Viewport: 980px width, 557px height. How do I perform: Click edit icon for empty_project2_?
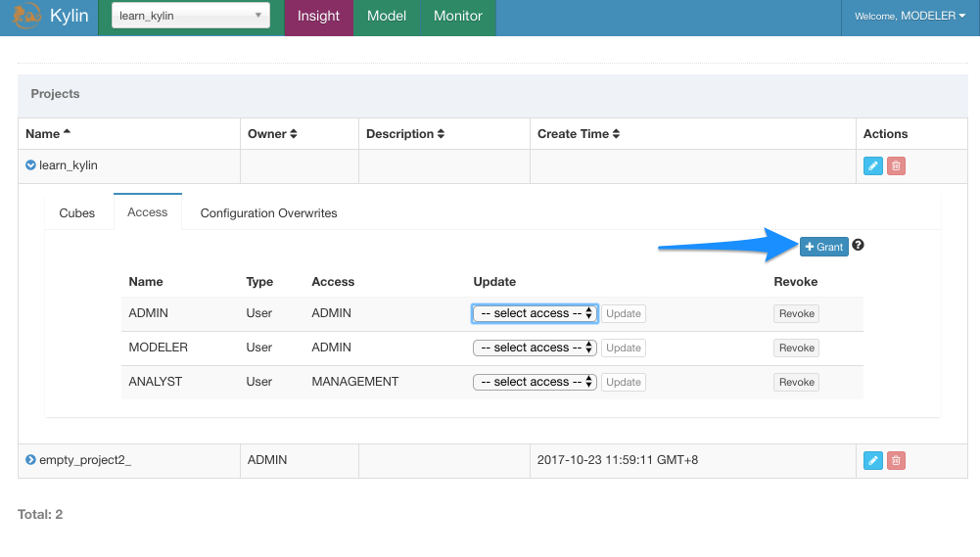[x=872, y=460]
